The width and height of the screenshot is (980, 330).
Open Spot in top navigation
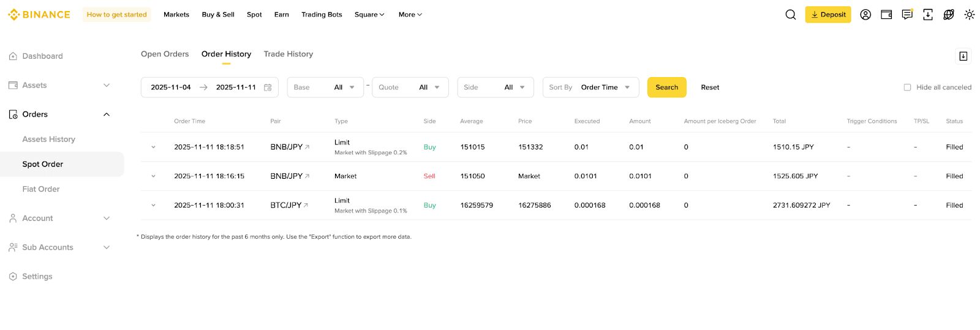click(254, 15)
